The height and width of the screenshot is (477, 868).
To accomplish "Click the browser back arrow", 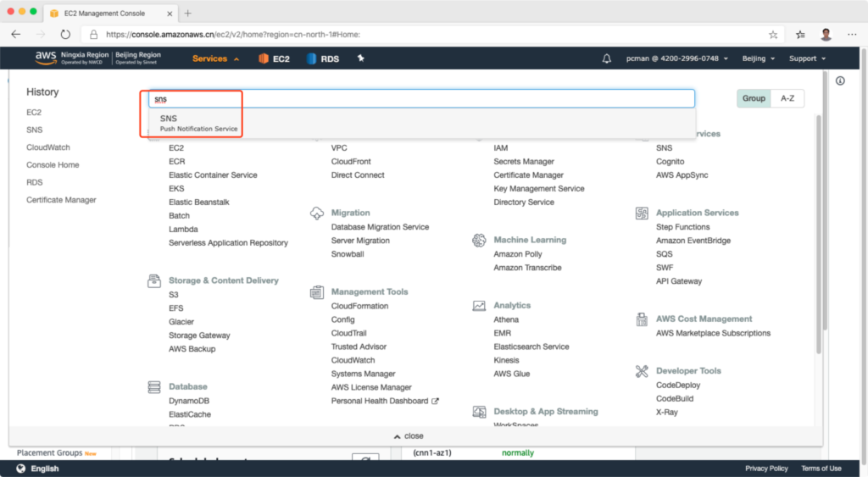I will point(16,35).
